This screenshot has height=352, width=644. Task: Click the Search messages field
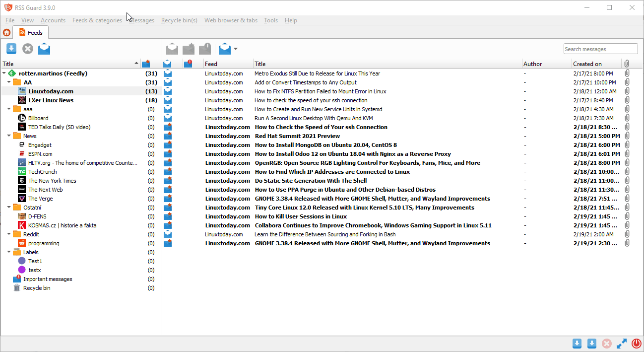click(x=600, y=49)
